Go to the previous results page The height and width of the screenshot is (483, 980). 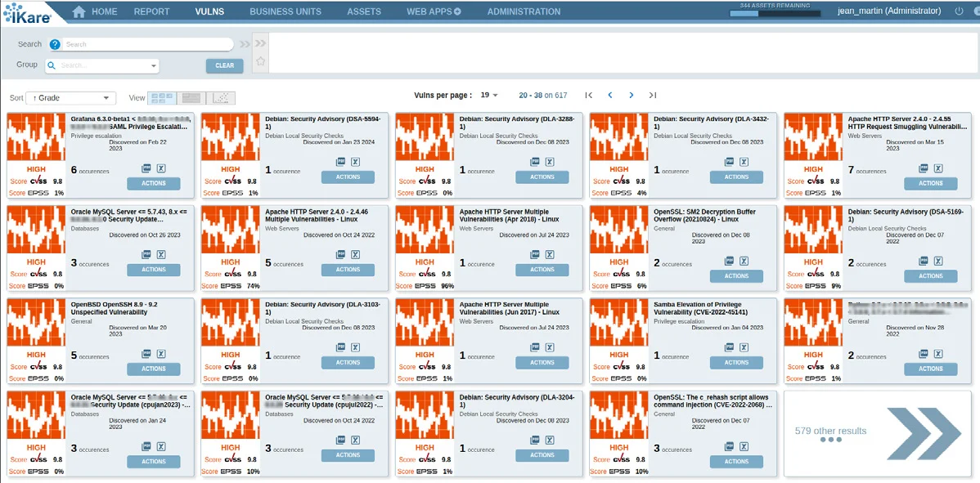pos(610,96)
